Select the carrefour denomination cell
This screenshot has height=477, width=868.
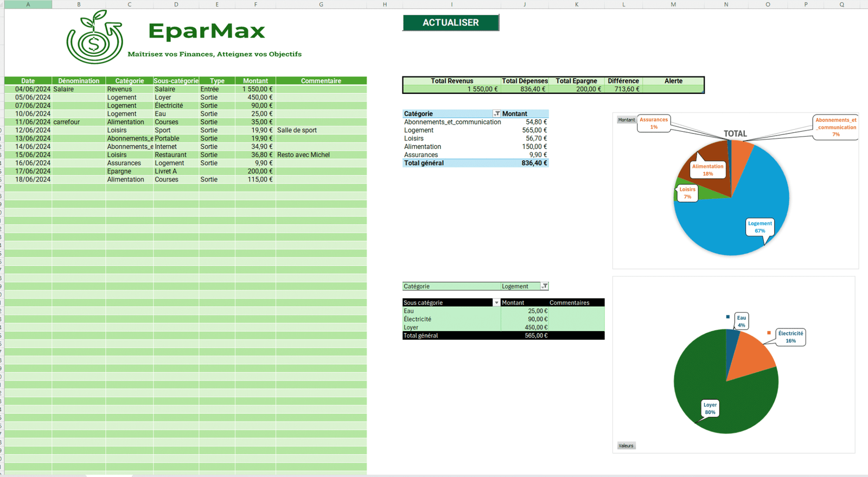[x=79, y=122]
